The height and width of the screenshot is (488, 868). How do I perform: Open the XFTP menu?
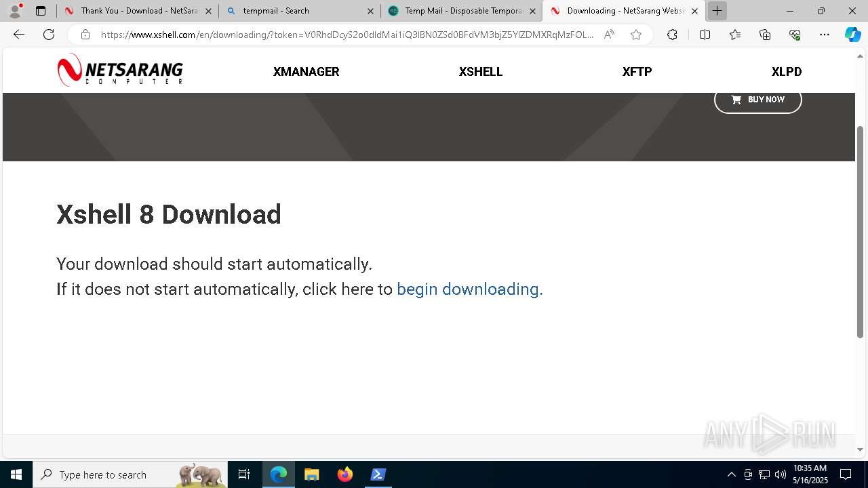[x=637, y=72]
